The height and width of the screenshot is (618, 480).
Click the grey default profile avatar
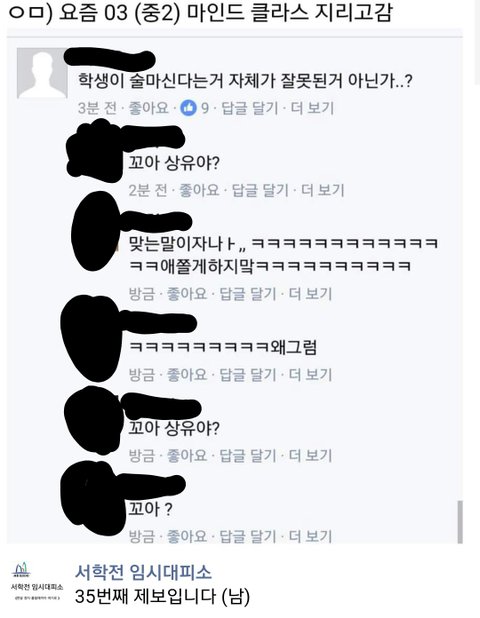(x=42, y=73)
